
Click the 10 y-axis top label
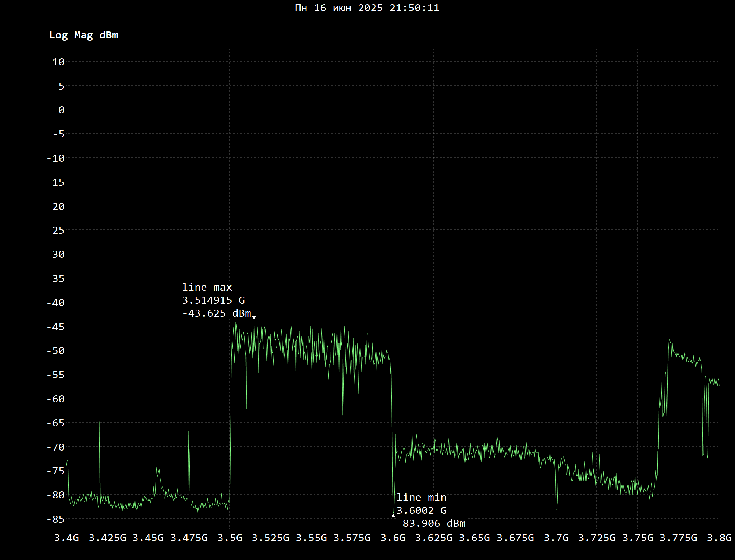pos(58,62)
